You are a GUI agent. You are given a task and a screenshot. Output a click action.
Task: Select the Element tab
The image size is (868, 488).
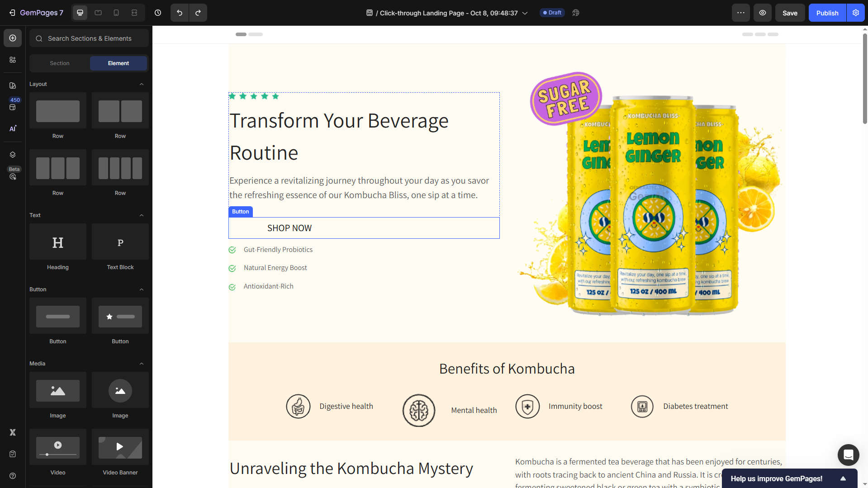pyautogui.click(x=119, y=63)
